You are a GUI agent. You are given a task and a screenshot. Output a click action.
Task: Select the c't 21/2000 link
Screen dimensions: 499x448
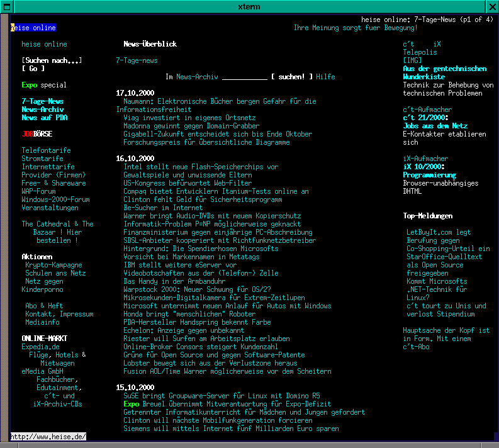pos(425,118)
